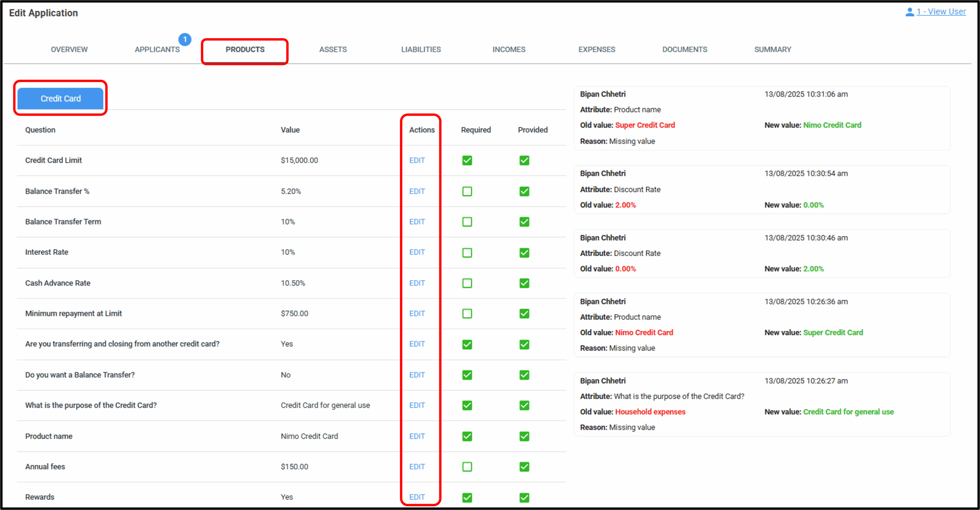
Task: Uncheck Required for Credit Card Limit
Action: pos(467,160)
